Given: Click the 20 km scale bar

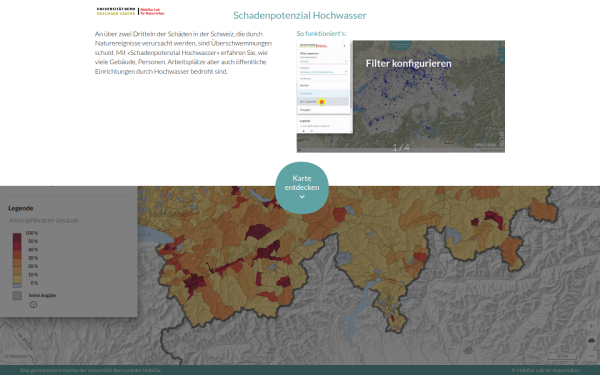Looking at the screenshot, I should click(562, 356).
